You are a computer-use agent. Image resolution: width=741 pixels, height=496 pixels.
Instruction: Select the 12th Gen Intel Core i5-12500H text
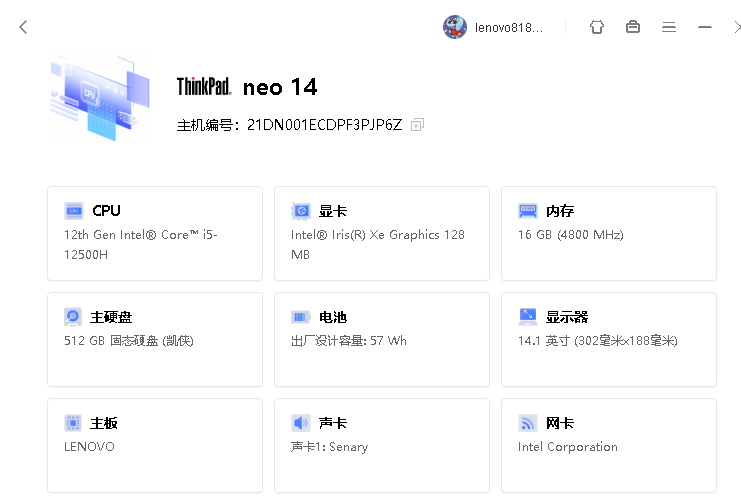pos(141,245)
